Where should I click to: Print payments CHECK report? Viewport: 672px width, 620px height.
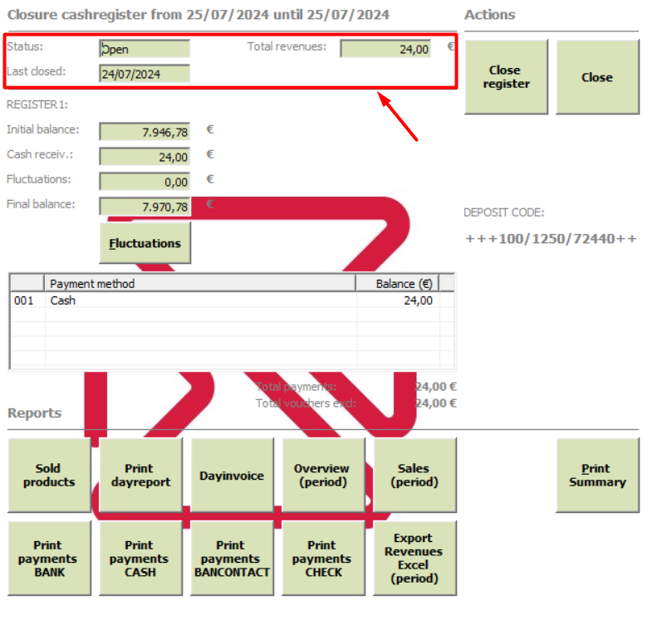[x=323, y=559]
